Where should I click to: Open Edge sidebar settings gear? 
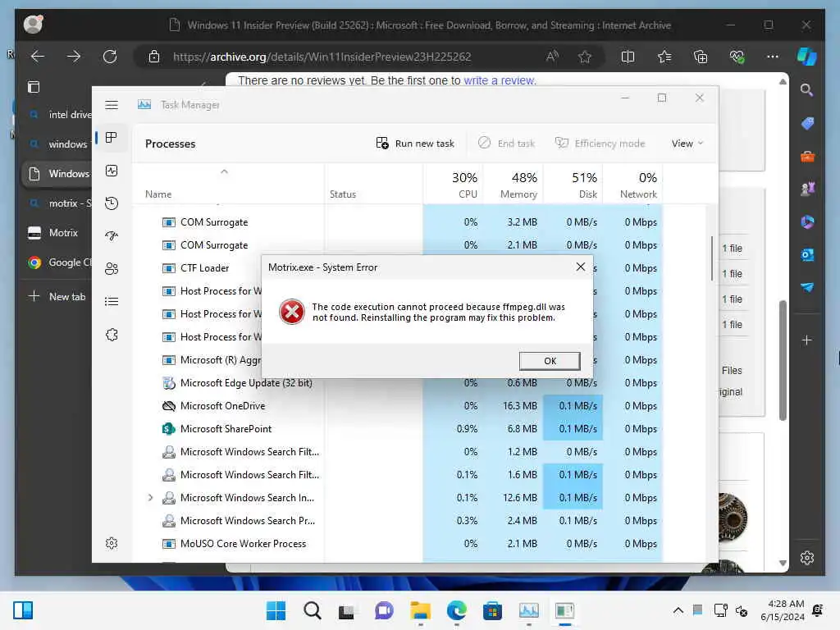tap(807, 558)
